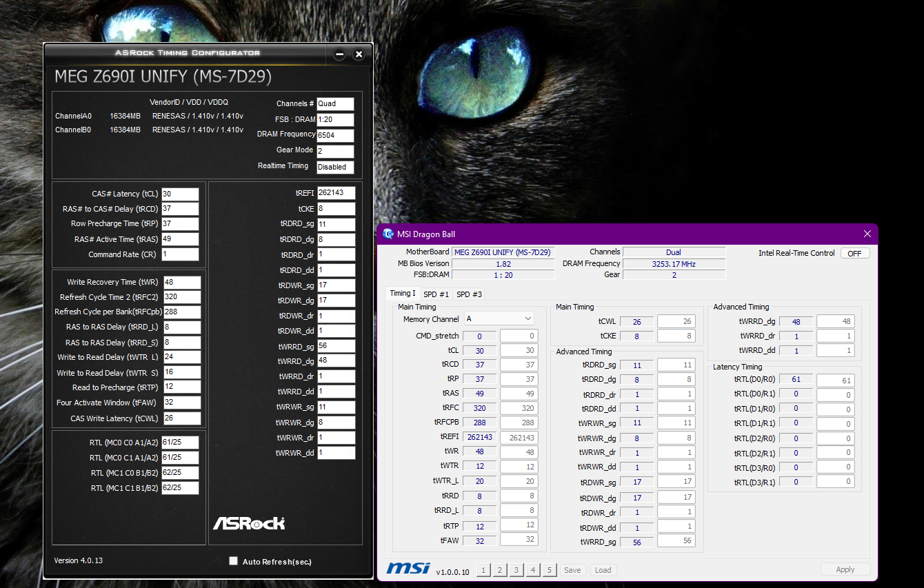Select profile button 2 in MSI Dragon Ball
Viewport: 924px width, 588px height.
pos(500,570)
